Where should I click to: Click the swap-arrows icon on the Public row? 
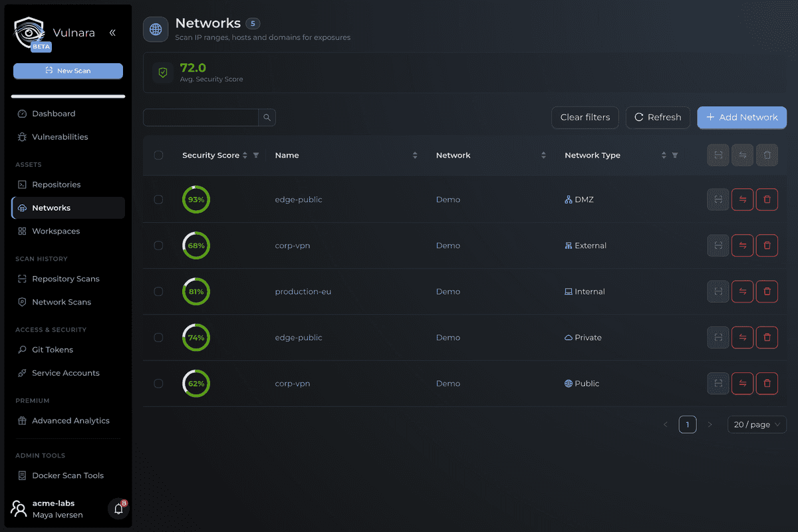coord(742,383)
